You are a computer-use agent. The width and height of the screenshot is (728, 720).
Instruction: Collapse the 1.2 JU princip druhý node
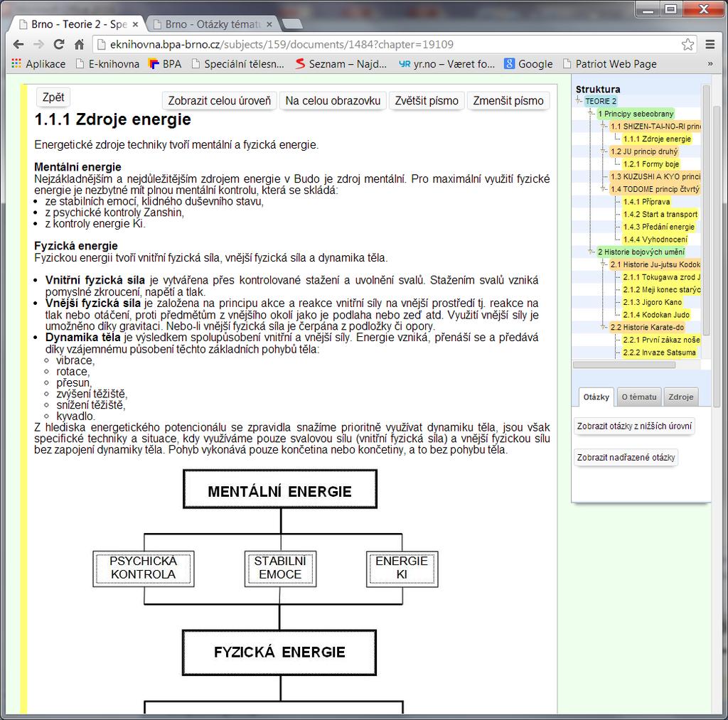coord(604,151)
